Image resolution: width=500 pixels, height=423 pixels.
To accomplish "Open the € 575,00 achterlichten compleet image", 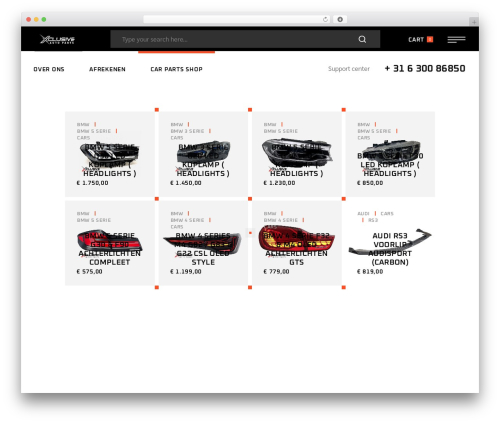I will [x=110, y=242].
